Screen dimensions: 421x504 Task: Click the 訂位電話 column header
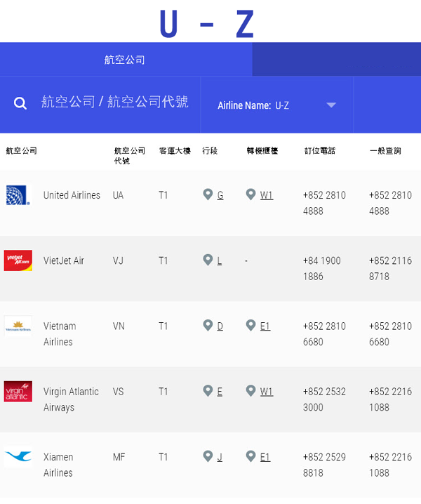(x=320, y=151)
